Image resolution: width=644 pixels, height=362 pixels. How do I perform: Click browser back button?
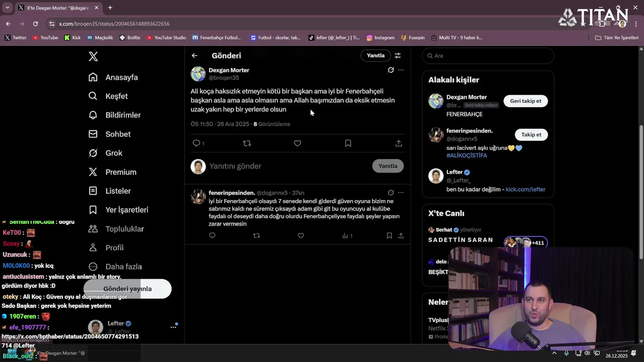click(x=9, y=24)
